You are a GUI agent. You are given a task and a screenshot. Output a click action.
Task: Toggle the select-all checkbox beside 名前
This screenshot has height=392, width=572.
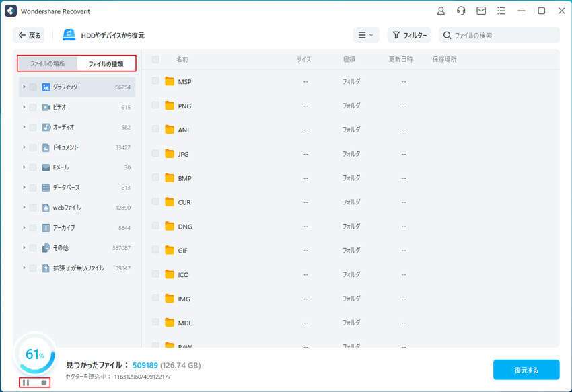pyautogui.click(x=155, y=59)
